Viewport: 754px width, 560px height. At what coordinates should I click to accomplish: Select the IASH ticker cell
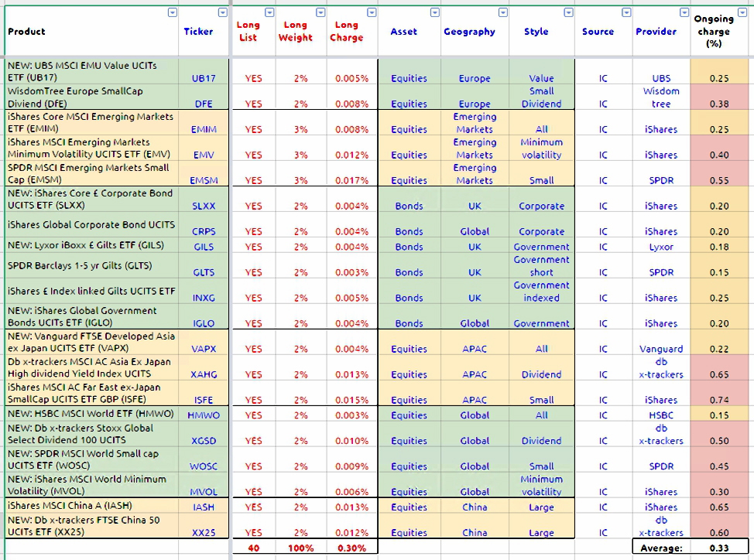pyautogui.click(x=204, y=505)
